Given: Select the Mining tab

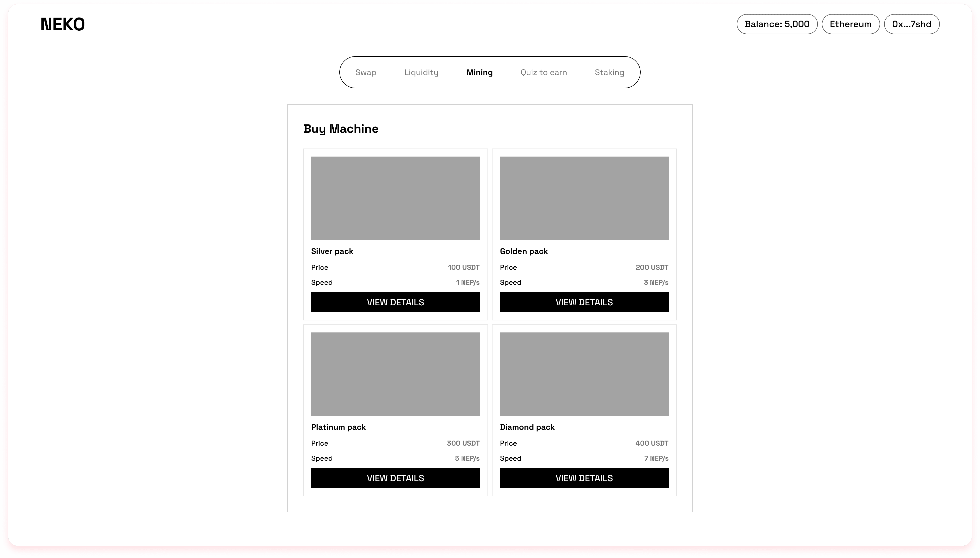Looking at the screenshot, I should tap(479, 73).
